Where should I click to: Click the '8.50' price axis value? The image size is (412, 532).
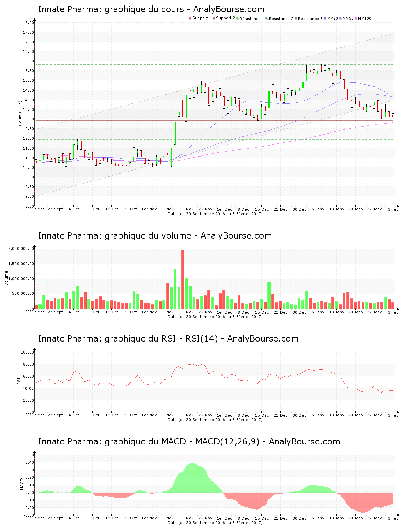pos(29,206)
